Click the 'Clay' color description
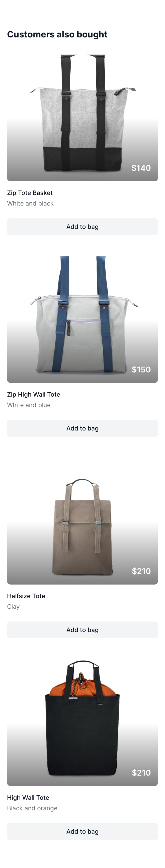 (13, 606)
